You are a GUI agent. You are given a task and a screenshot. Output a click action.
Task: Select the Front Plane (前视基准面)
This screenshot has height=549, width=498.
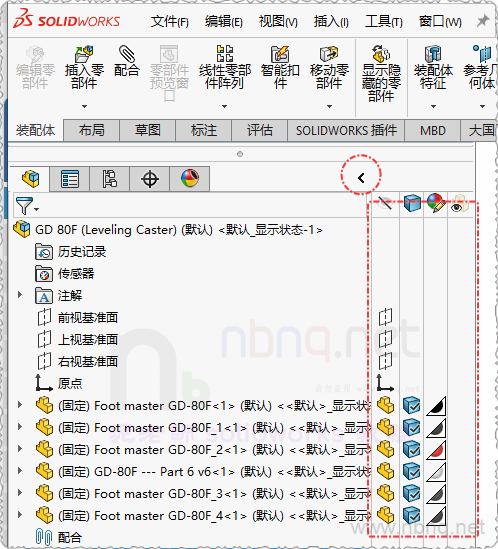click(x=77, y=318)
